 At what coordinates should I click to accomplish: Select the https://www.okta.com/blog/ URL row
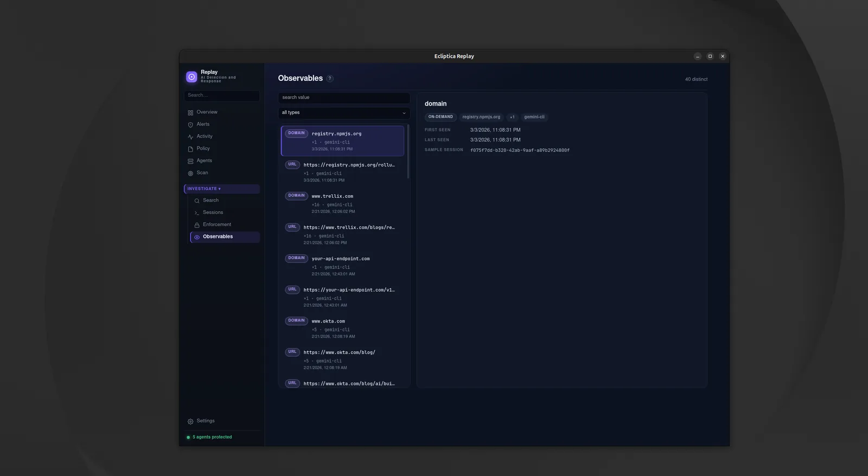(x=342, y=359)
